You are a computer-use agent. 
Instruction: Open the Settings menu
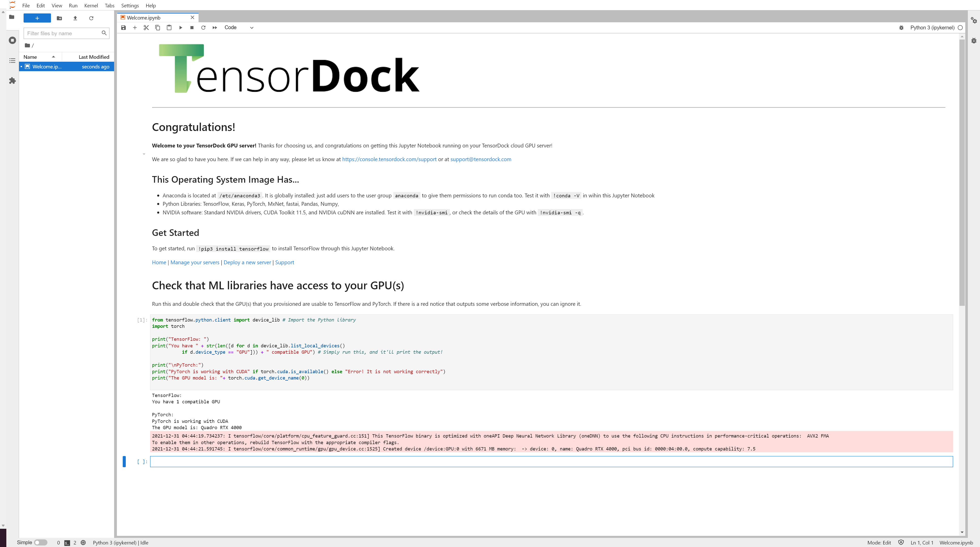click(x=130, y=5)
